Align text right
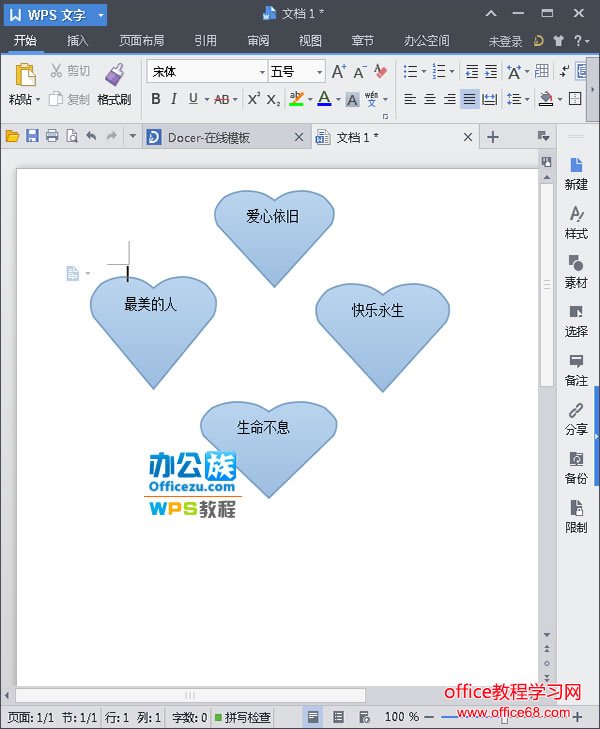The image size is (600, 729). coord(449,99)
